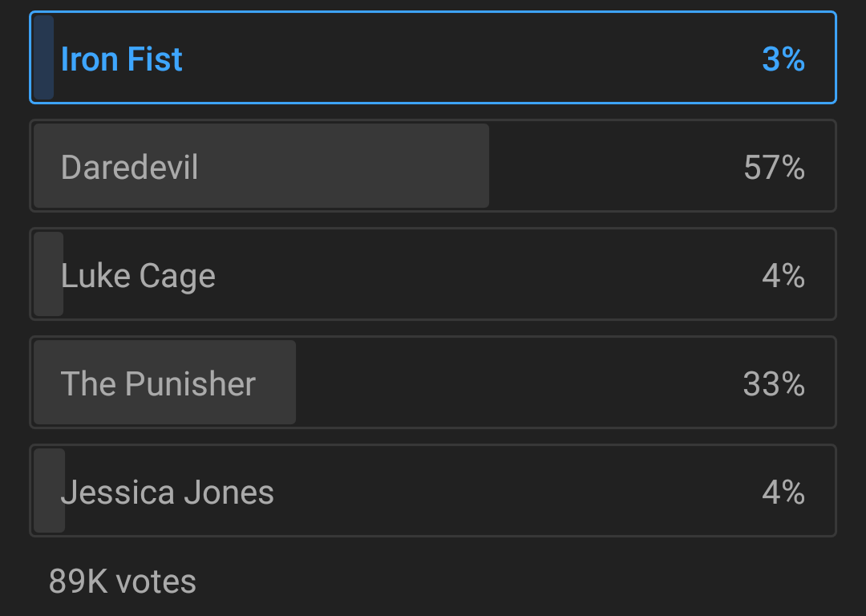This screenshot has height=616, width=866.
Task: Click the blue 'Iron Fist' text label
Action: [122, 59]
